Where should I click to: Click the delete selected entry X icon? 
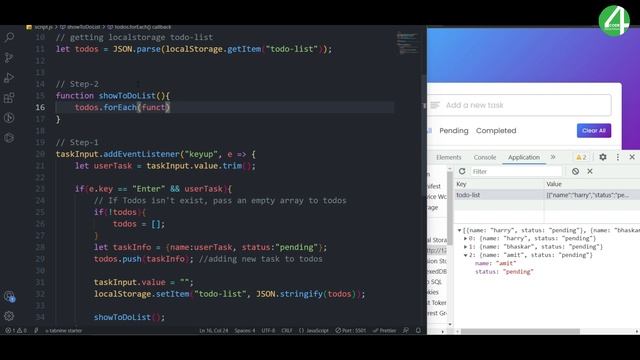point(590,171)
